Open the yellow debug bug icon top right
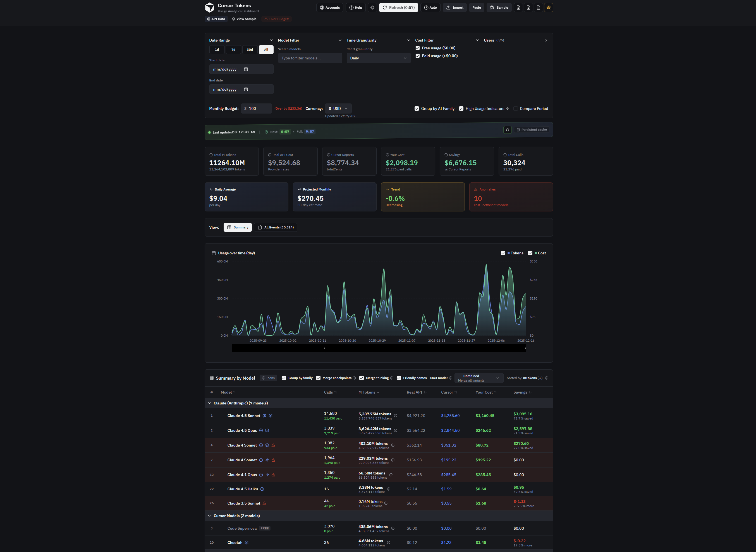This screenshot has width=756, height=552. pyautogui.click(x=549, y=7)
